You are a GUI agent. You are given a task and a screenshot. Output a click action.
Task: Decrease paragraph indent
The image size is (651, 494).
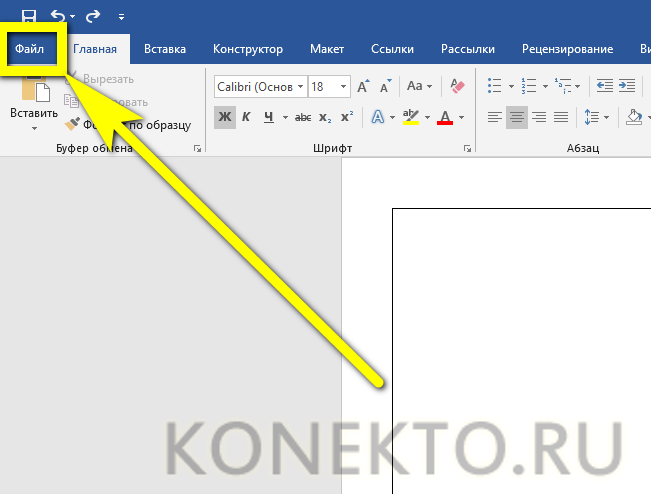click(x=604, y=86)
